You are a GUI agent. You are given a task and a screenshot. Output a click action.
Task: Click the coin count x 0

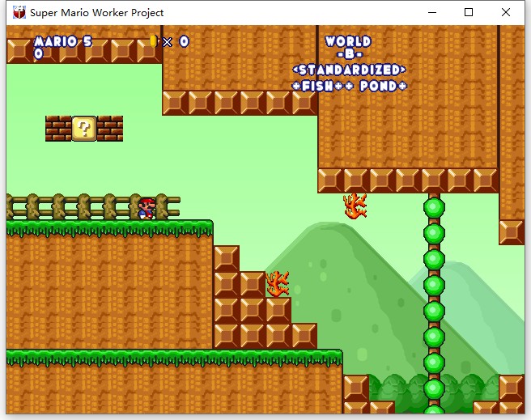(176, 41)
